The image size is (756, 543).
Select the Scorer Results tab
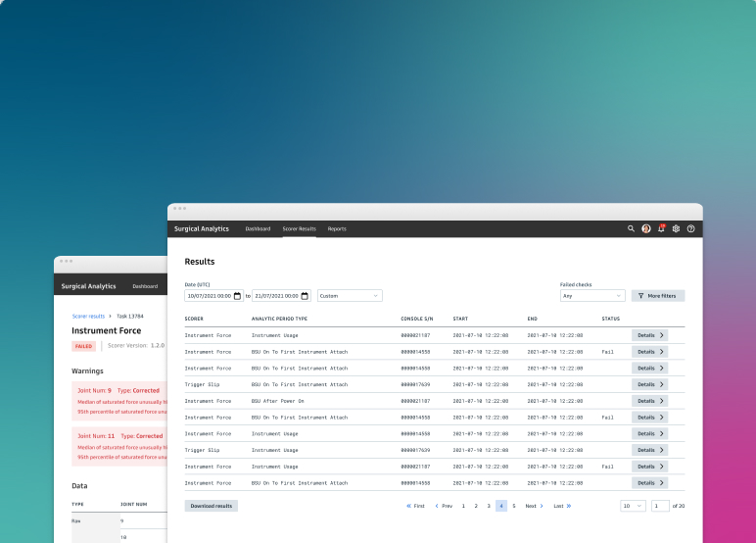coord(299,228)
